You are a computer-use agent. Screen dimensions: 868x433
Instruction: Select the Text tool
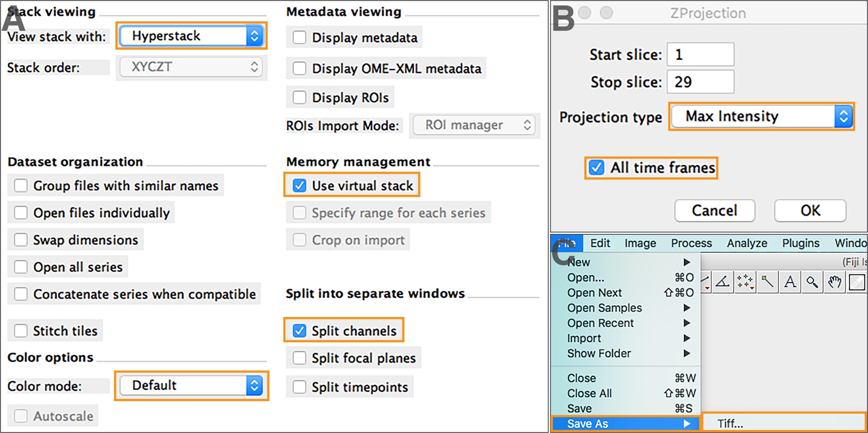point(790,281)
